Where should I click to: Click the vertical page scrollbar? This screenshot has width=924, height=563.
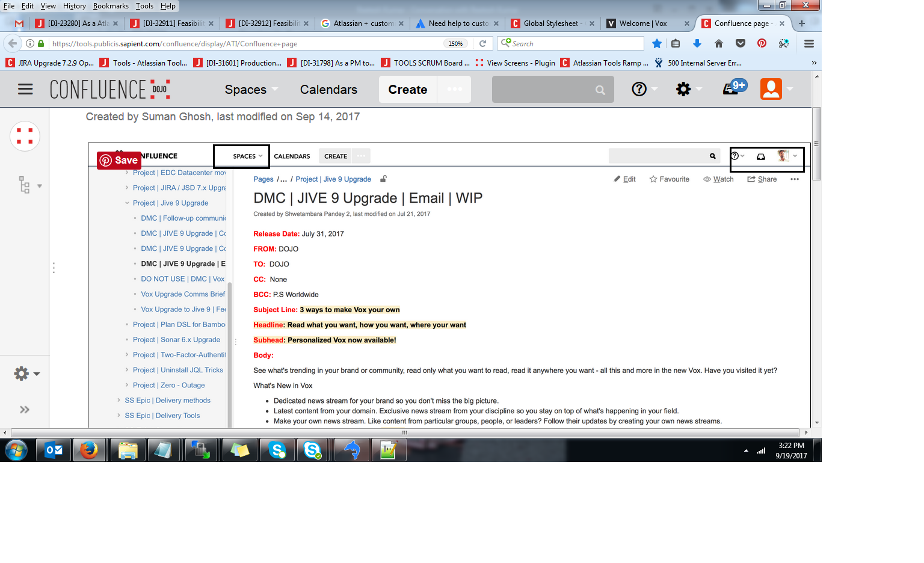[x=816, y=144]
